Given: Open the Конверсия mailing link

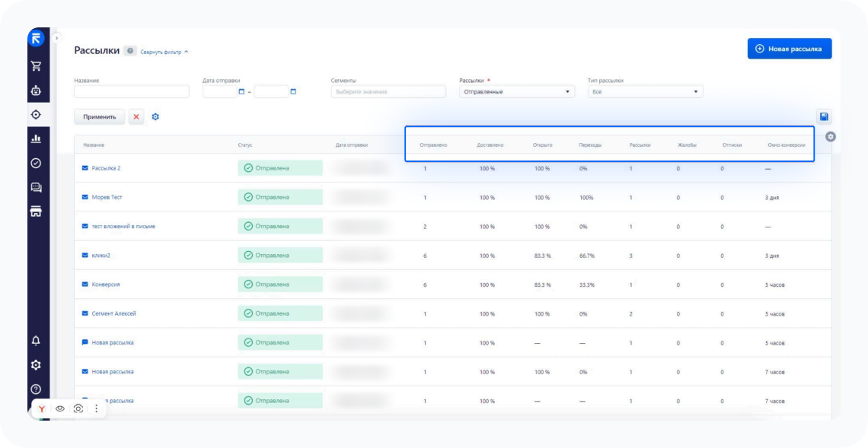Looking at the screenshot, I should [x=106, y=284].
